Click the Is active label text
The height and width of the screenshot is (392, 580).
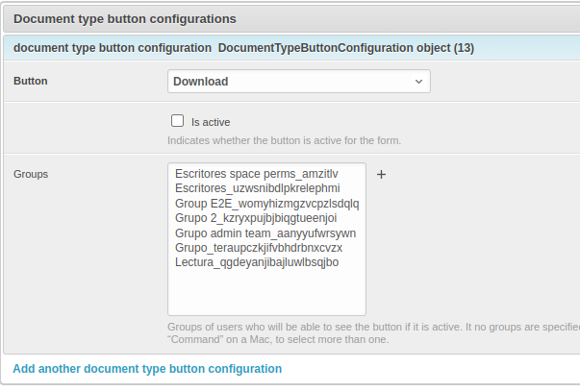tap(211, 122)
